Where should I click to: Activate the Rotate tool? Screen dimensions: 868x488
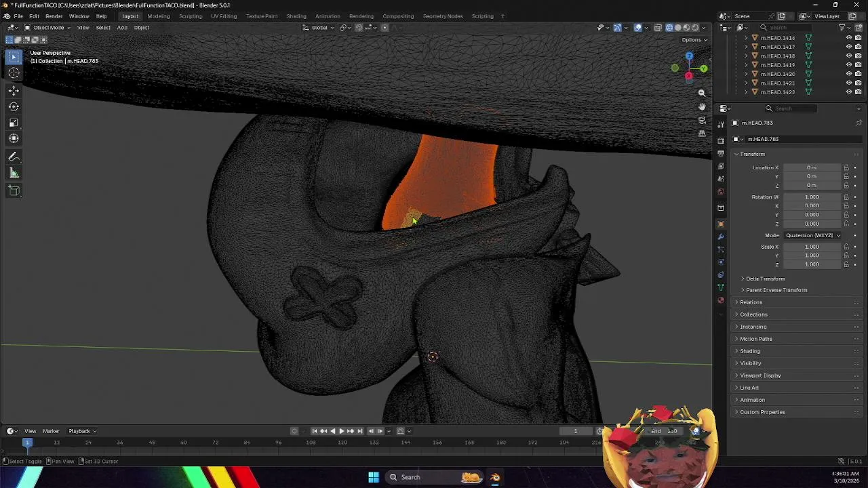point(14,106)
